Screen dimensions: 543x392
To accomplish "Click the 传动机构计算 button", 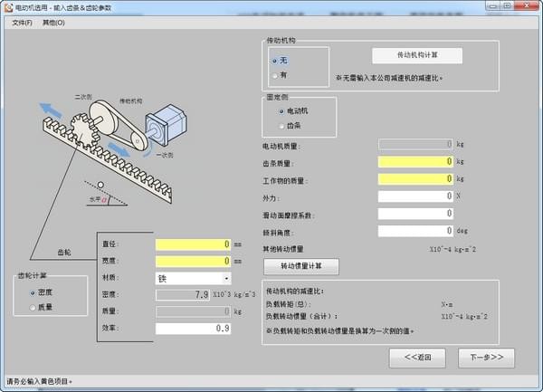I will pos(417,55).
